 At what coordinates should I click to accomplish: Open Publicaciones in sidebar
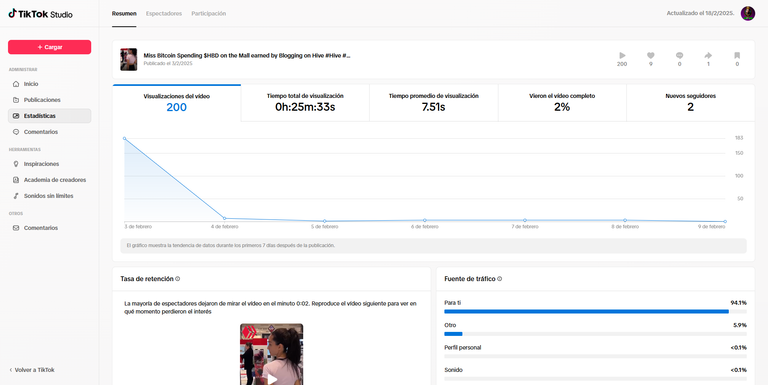(49, 100)
